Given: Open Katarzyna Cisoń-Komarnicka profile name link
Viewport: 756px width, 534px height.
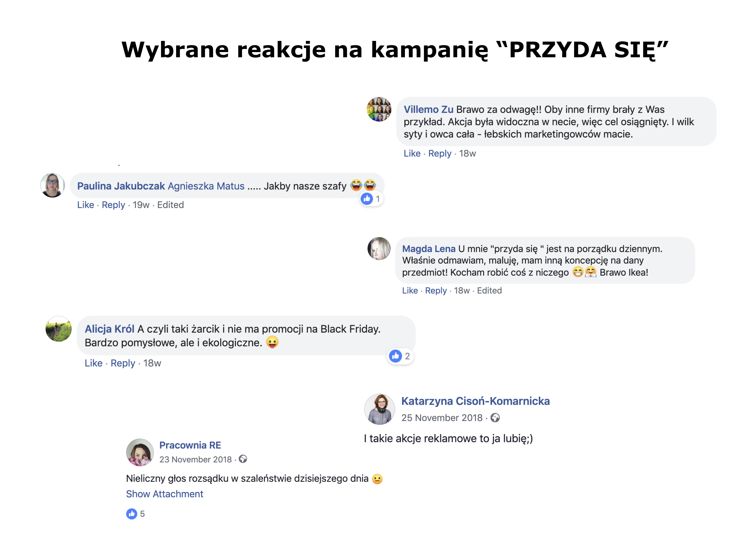Looking at the screenshot, I should tap(475, 401).
